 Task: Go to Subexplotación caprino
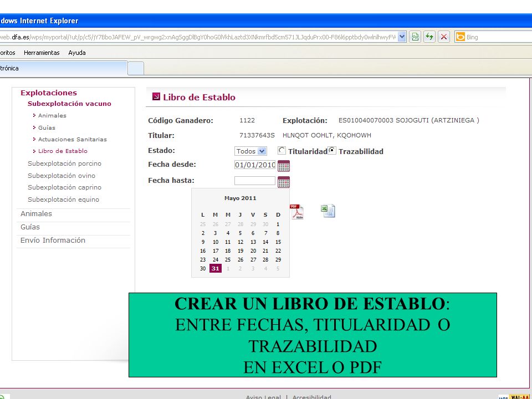pos(64,187)
